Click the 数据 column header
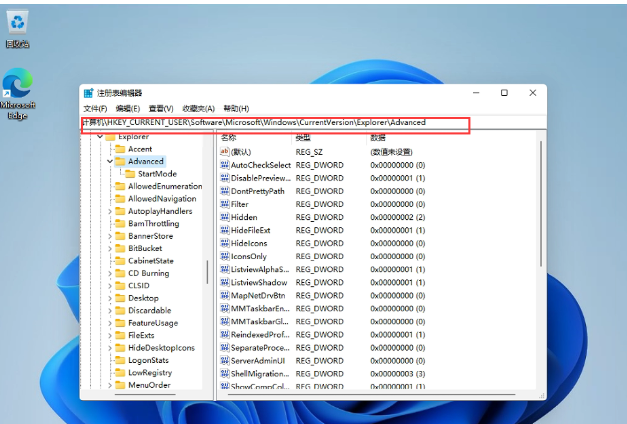 378,136
